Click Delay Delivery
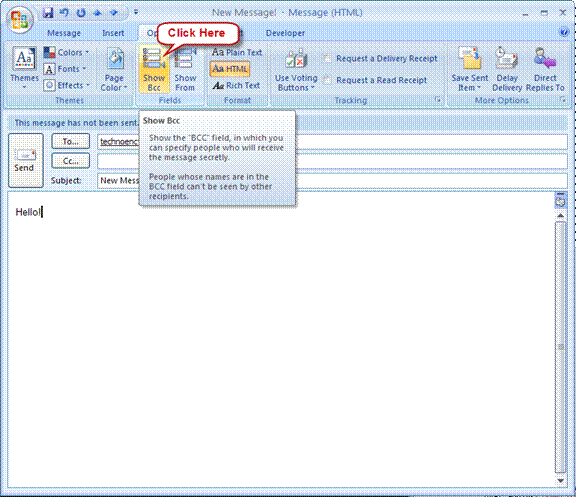The width and height of the screenshot is (576, 497). 507,69
